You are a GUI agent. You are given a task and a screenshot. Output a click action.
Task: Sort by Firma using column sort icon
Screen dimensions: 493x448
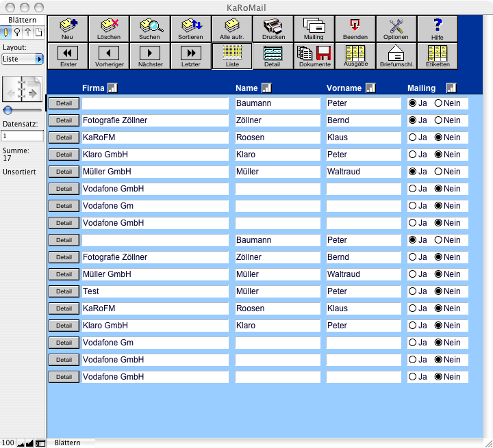pos(113,88)
